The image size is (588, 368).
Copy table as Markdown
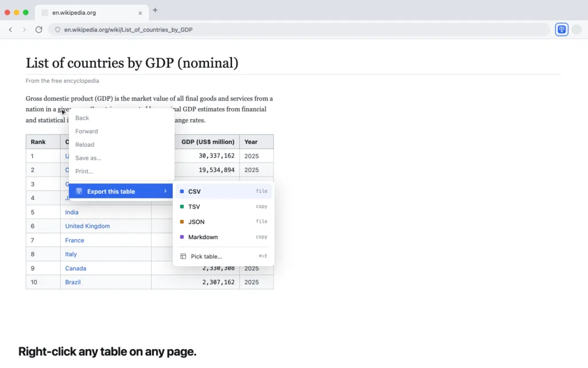point(224,237)
